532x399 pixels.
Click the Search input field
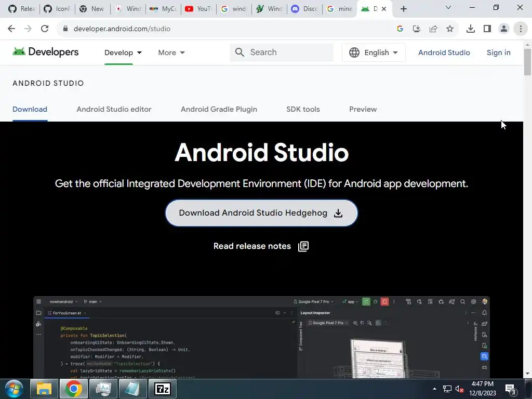click(x=282, y=52)
